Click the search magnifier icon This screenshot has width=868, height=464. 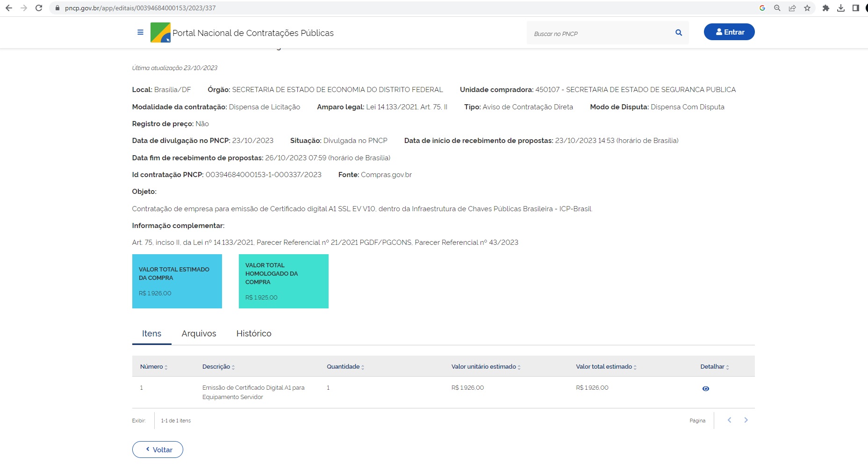tap(679, 33)
